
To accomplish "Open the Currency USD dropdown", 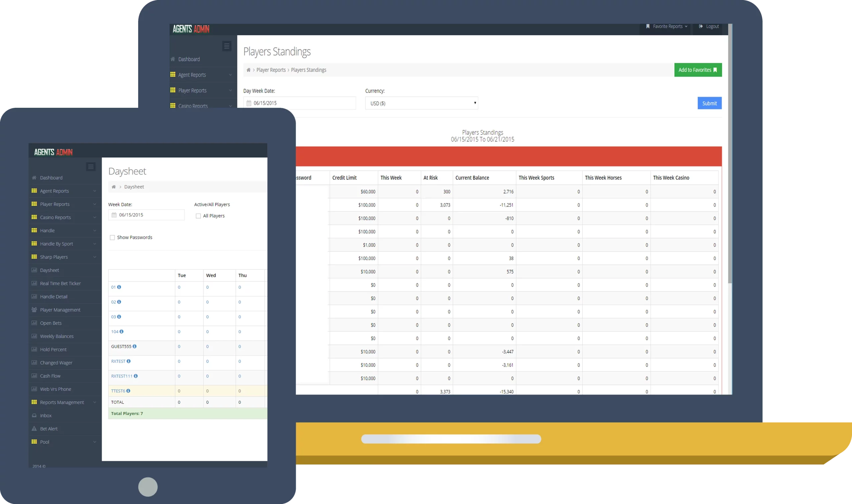I will [421, 103].
